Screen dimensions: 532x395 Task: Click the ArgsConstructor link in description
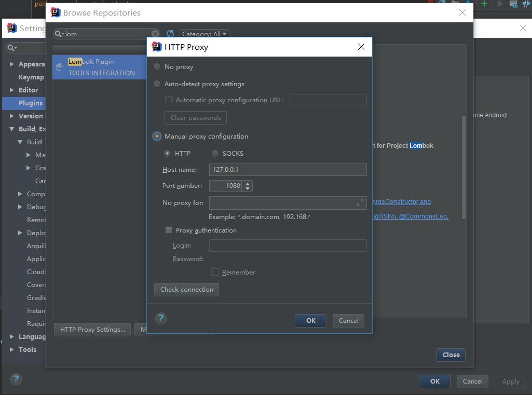coord(401,201)
